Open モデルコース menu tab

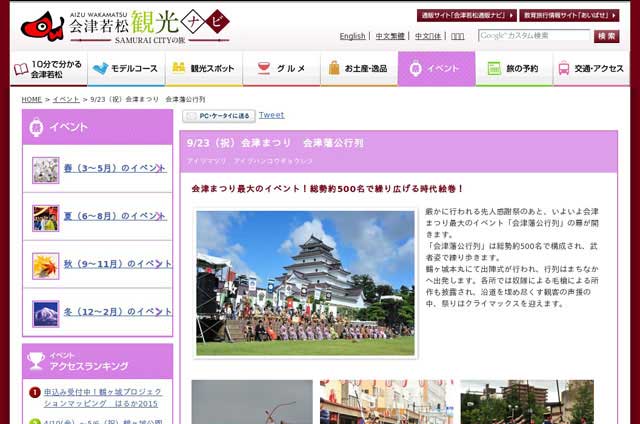tap(126, 69)
